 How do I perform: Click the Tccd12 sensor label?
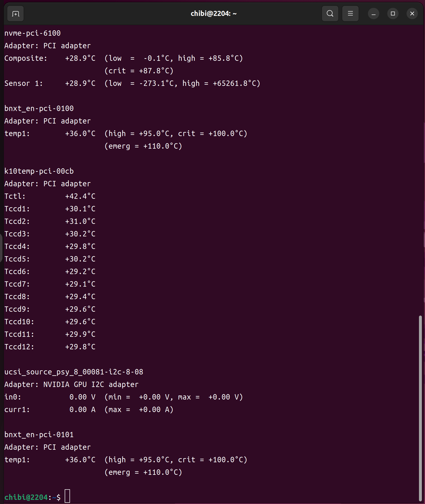click(19, 347)
